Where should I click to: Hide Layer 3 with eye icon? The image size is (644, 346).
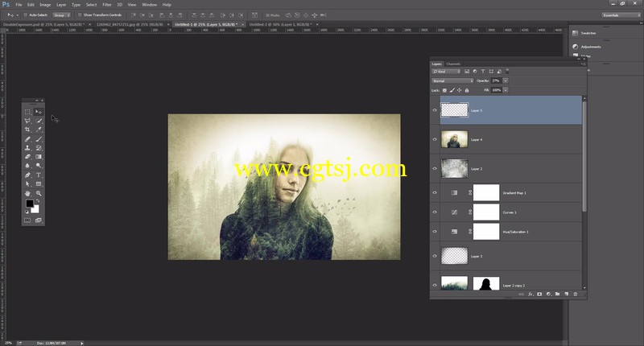coord(435,256)
